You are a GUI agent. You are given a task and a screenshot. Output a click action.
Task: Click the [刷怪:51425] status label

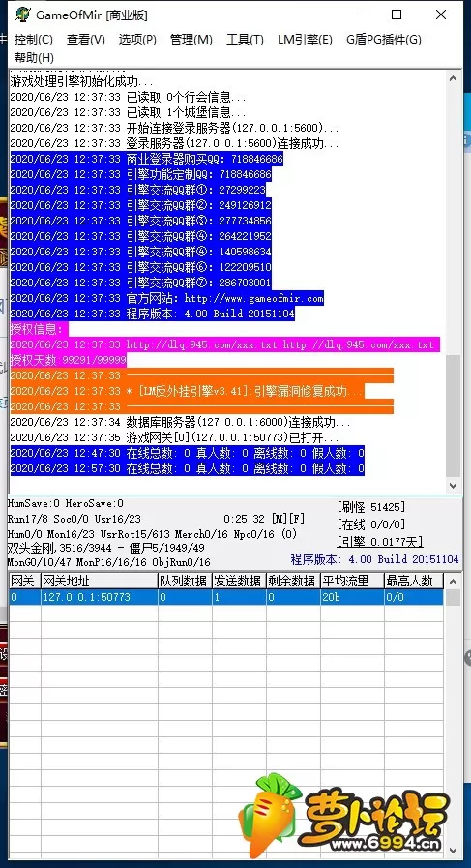(370, 506)
